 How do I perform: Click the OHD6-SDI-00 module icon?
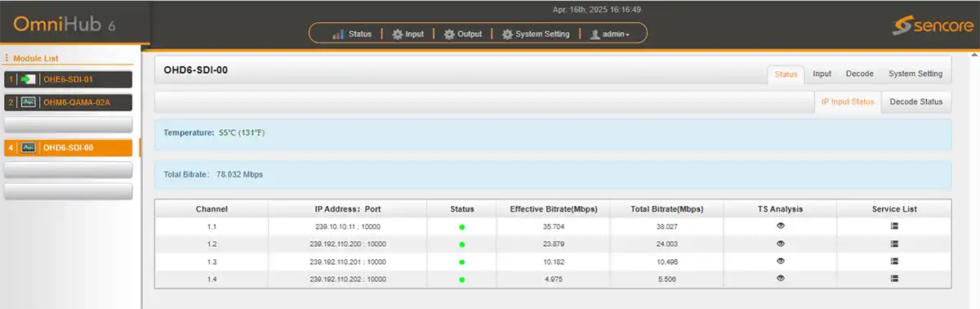tap(29, 148)
